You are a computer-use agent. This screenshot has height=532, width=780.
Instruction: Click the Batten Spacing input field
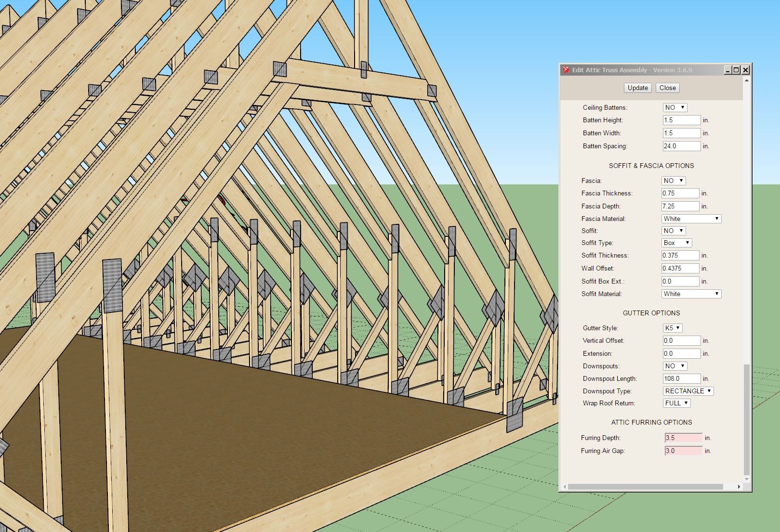[681, 146]
